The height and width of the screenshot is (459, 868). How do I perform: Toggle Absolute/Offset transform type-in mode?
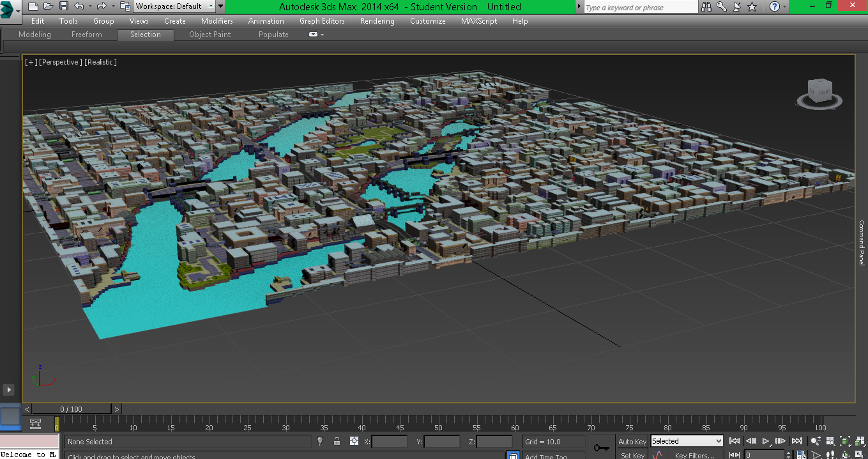tap(354, 441)
